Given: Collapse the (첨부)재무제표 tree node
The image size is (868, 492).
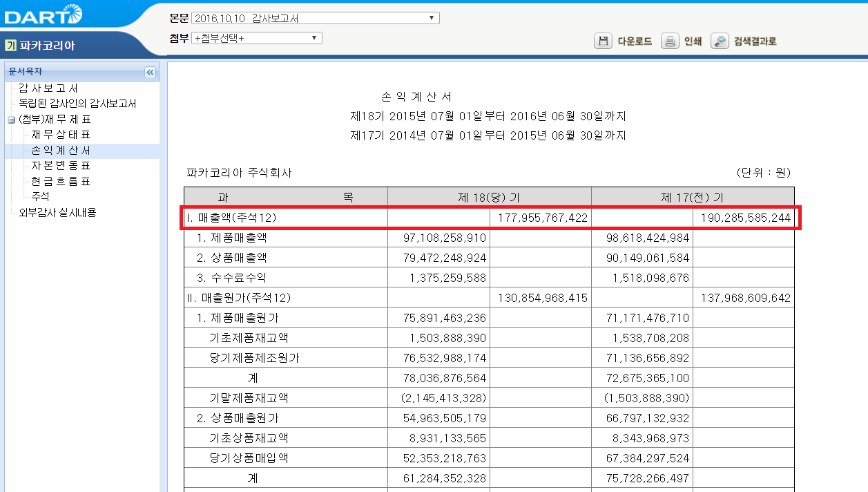Looking at the screenshot, I should (11, 120).
